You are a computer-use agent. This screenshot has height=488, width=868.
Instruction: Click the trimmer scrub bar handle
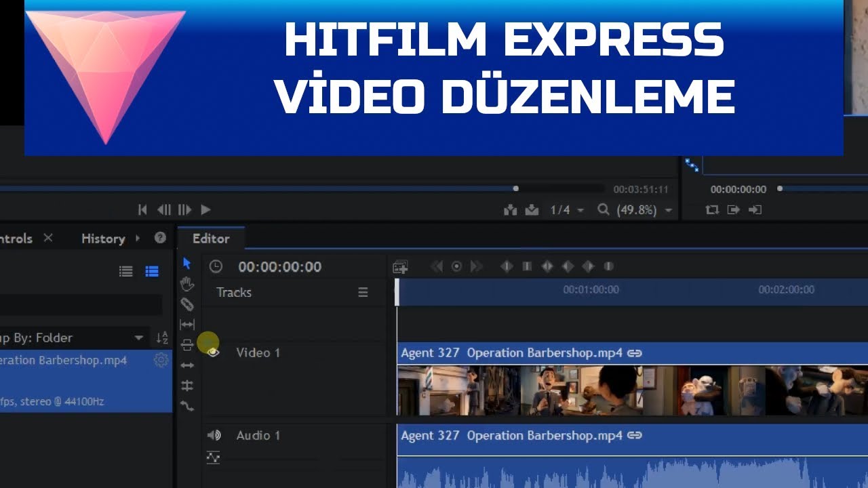click(x=516, y=188)
